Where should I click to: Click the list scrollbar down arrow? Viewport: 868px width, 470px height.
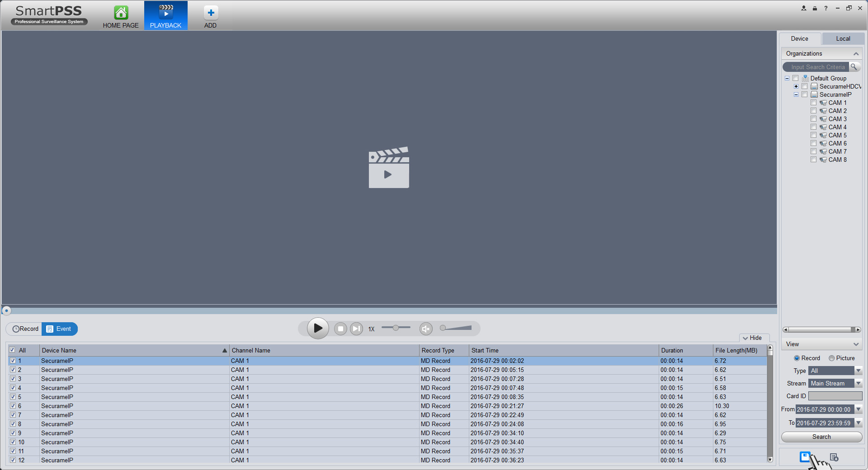(770, 460)
